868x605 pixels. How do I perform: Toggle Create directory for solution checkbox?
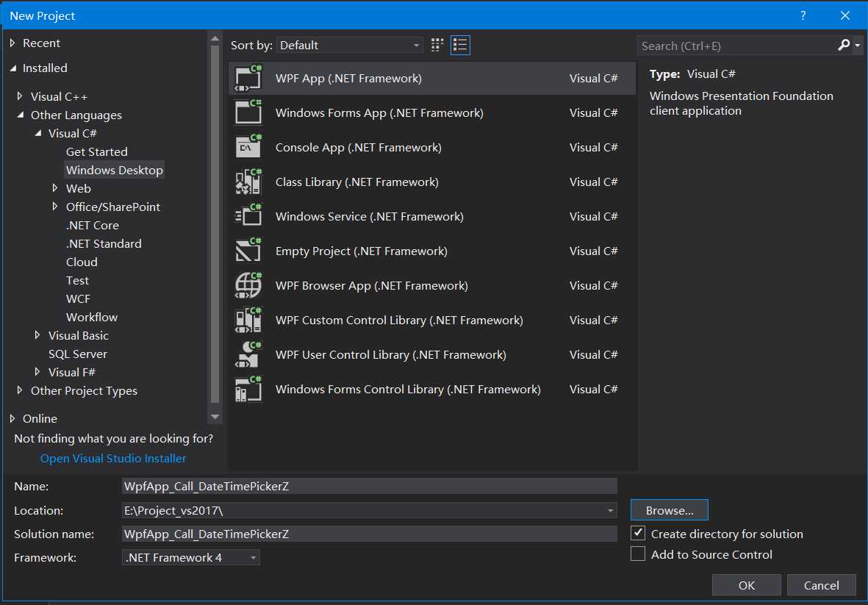(638, 533)
